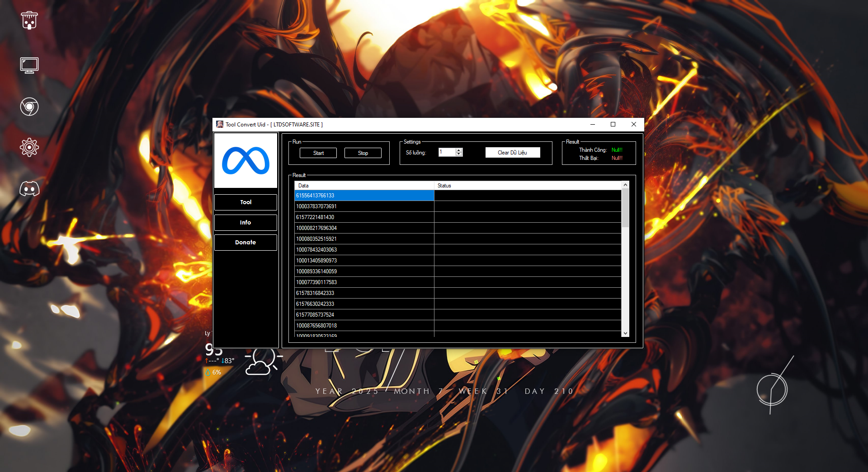
Task: Open the This PC monitor icon
Action: pos(29,65)
